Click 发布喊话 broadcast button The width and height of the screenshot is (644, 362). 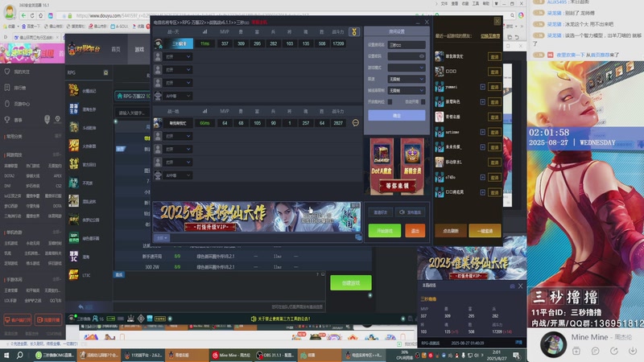410,212
